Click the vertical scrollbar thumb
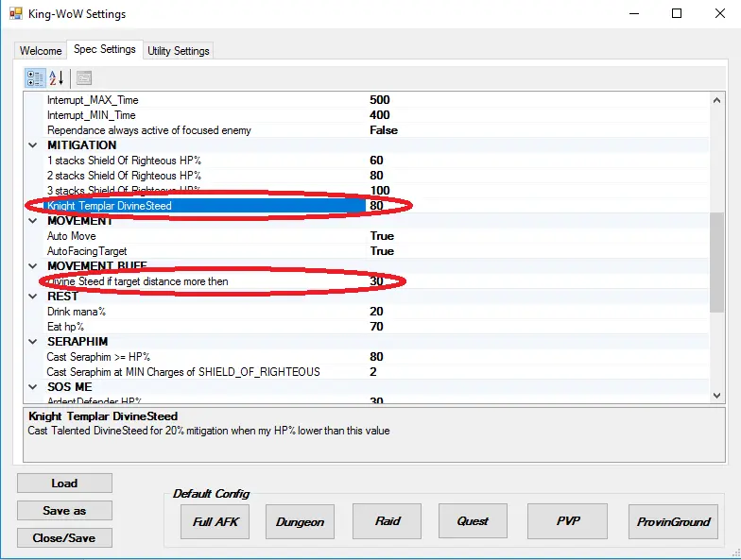 point(716,263)
